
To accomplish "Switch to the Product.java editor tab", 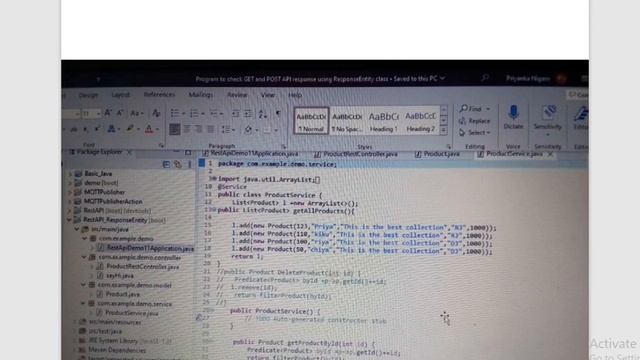I will [437, 154].
